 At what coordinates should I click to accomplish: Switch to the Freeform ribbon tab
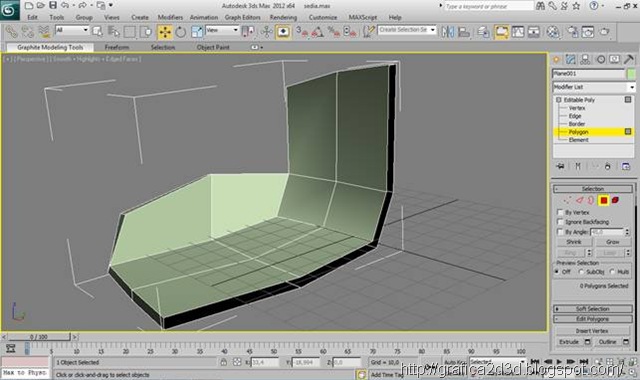tap(117, 47)
